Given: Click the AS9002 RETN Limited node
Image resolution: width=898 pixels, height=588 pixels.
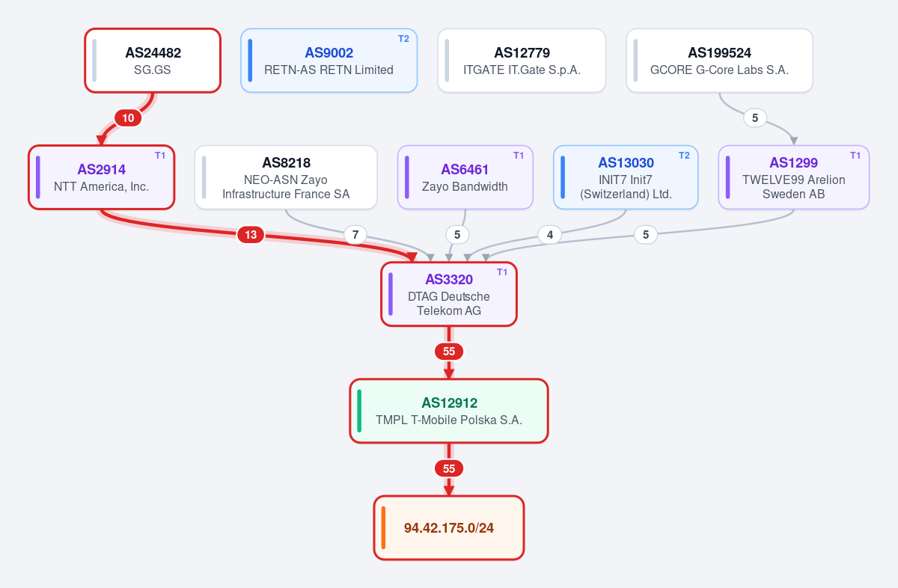Looking at the screenshot, I should pos(329,61).
